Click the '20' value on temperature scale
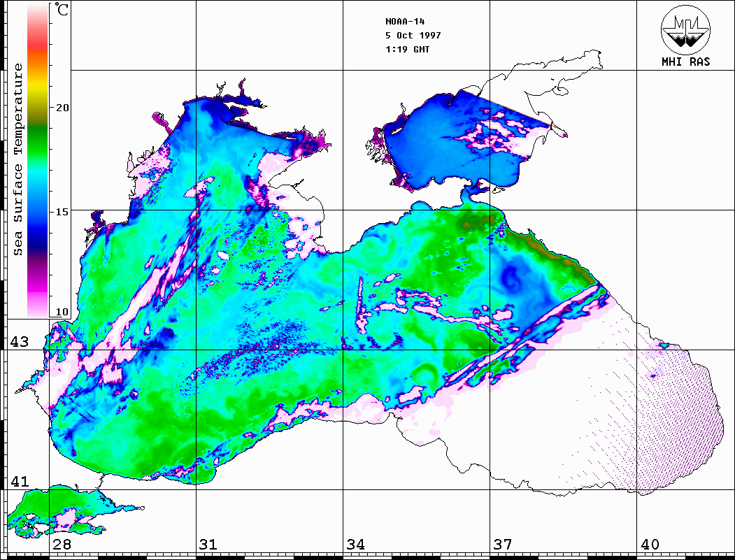Image resolution: width=735 pixels, height=560 pixels. coord(62,108)
